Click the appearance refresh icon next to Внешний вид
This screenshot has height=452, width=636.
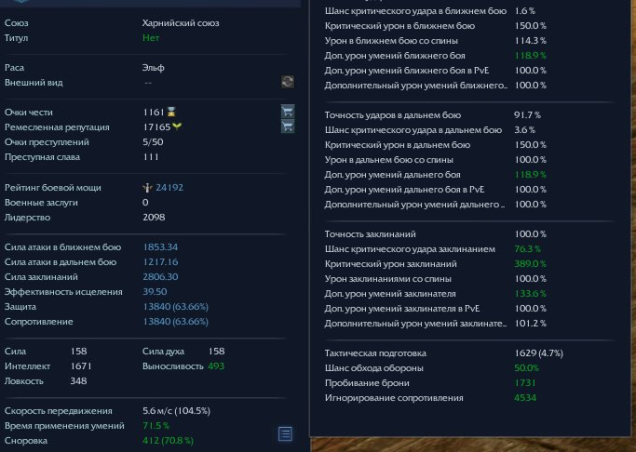click(x=288, y=82)
